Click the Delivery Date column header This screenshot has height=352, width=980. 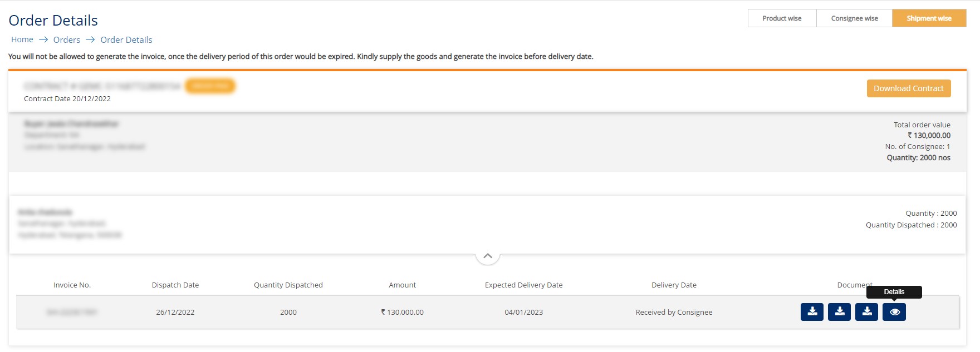674,285
